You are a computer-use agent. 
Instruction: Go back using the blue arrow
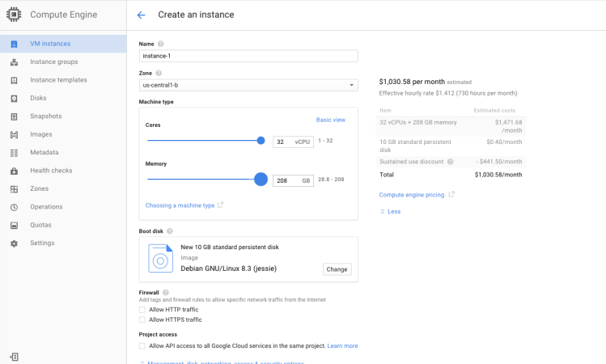141,15
